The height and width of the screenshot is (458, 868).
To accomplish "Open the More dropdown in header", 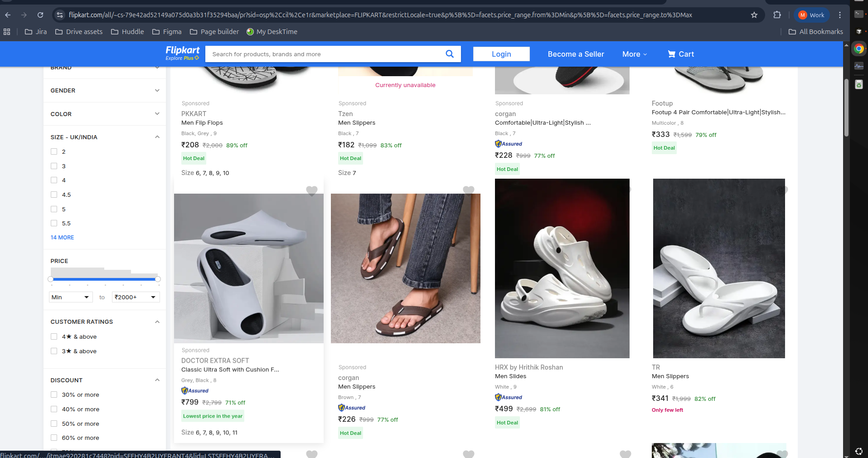I will click(x=635, y=54).
